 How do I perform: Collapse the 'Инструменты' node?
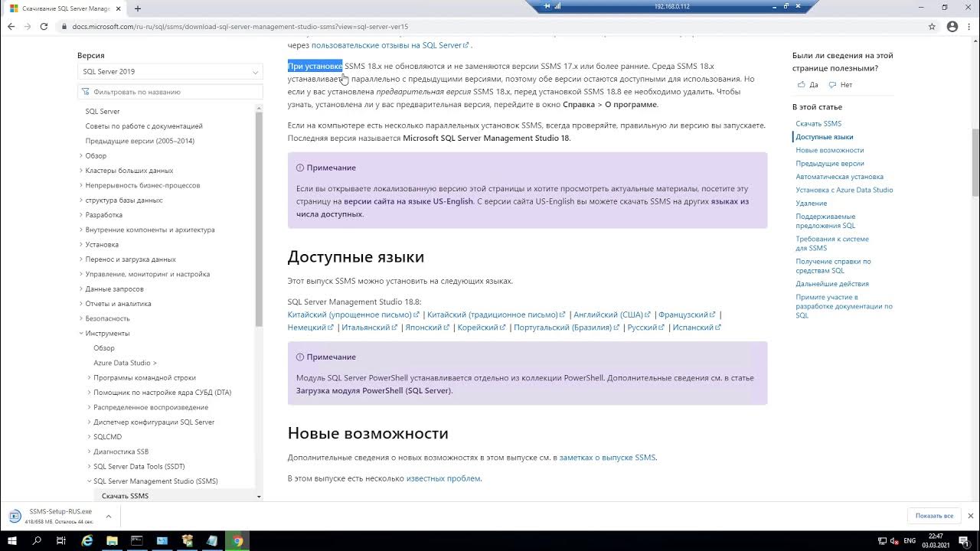[x=81, y=334]
